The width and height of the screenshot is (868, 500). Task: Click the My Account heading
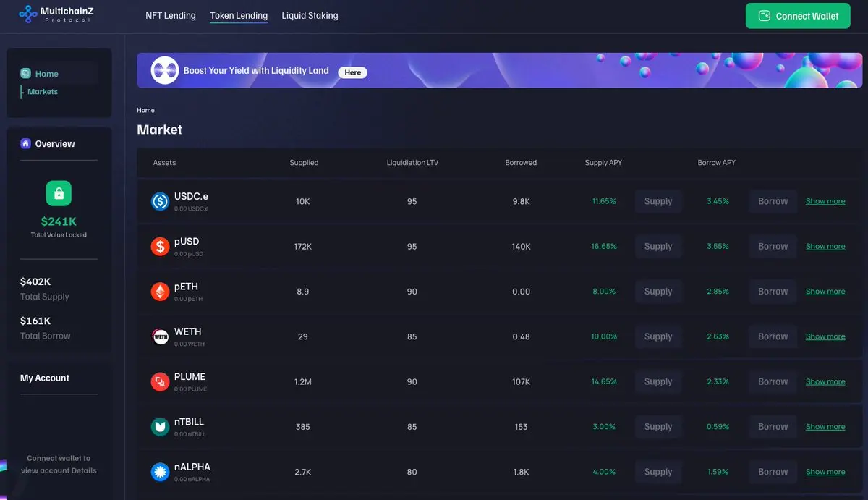(45, 378)
